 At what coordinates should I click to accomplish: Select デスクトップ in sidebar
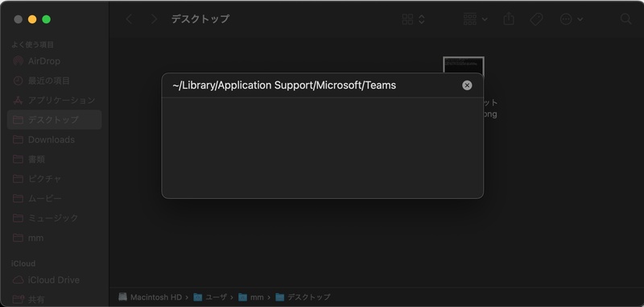click(x=54, y=119)
